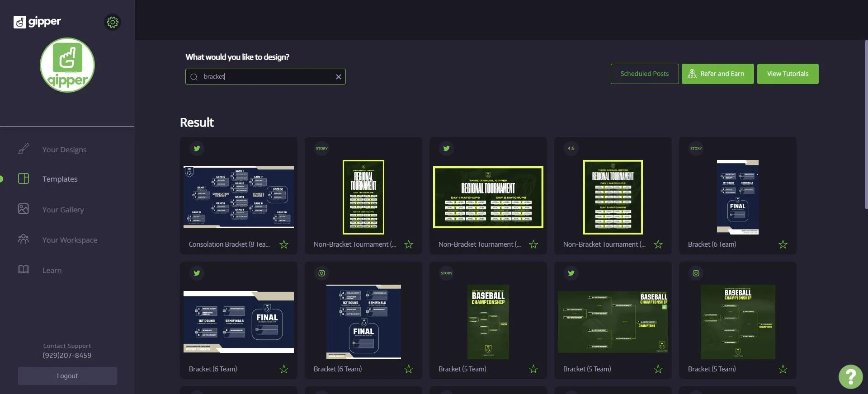868x394 pixels.
Task: Click the 4:5 badge on Non-Bracket Tournament card
Action: click(x=571, y=148)
